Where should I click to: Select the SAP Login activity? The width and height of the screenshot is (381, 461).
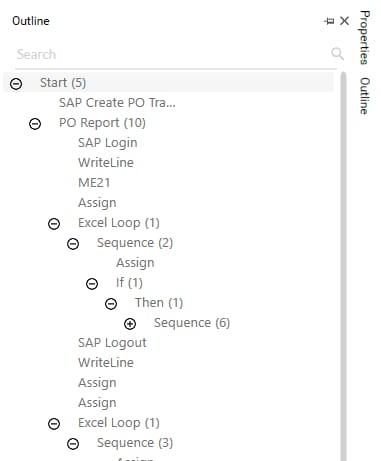coord(108,143)
